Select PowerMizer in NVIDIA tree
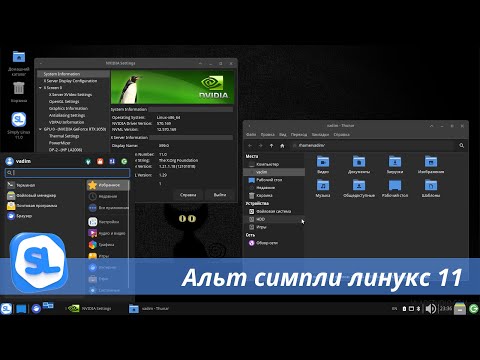The height and width of the screenshot is (360, 480). pos(59,143)
